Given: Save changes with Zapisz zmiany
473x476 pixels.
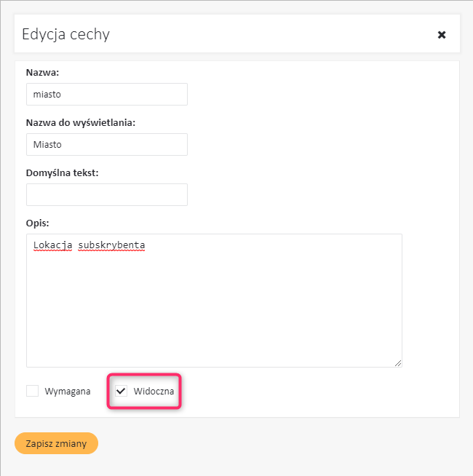Looking at the screenshot, I should [56, 443].
